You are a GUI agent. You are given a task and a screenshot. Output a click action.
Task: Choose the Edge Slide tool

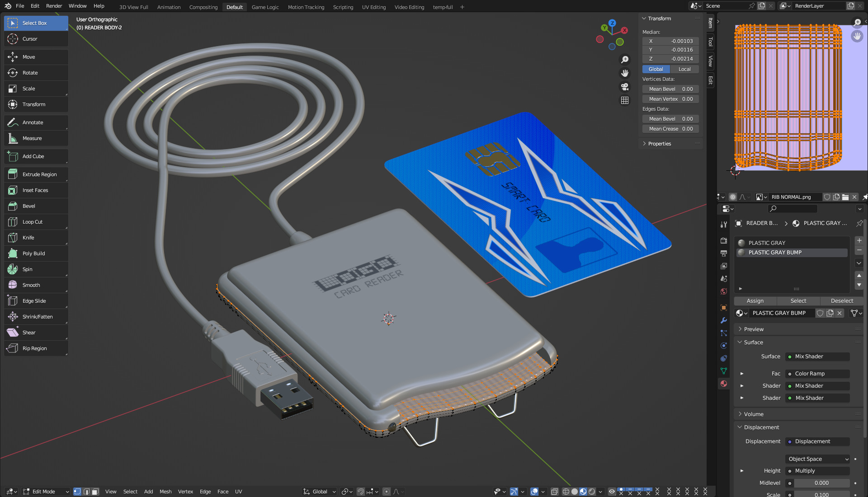pyautogui.click(x=36, y=301)
